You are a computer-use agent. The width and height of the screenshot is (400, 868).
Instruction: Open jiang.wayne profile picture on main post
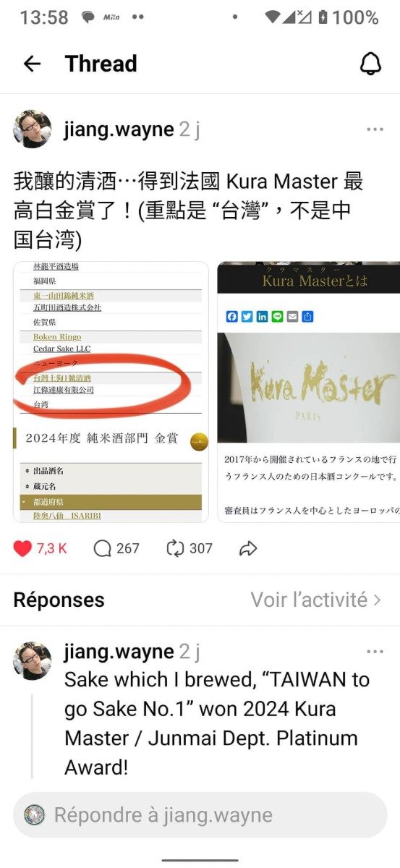coord(33,129)
